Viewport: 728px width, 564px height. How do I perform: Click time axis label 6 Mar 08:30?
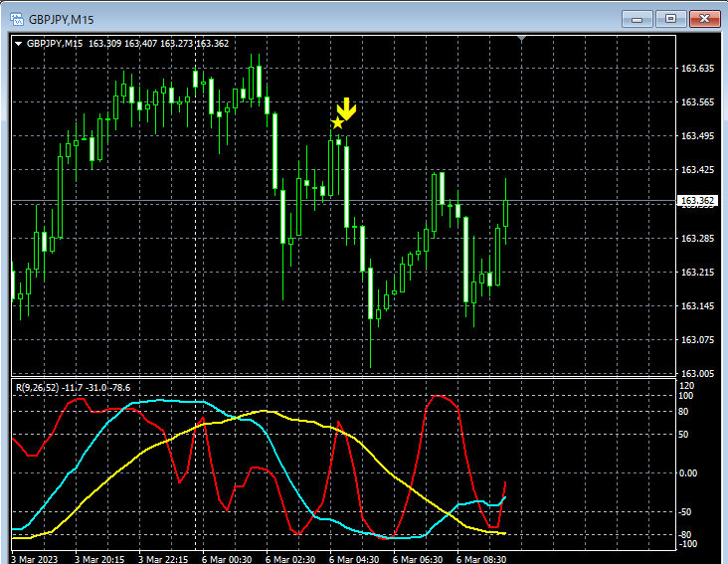tap(481, 559)
